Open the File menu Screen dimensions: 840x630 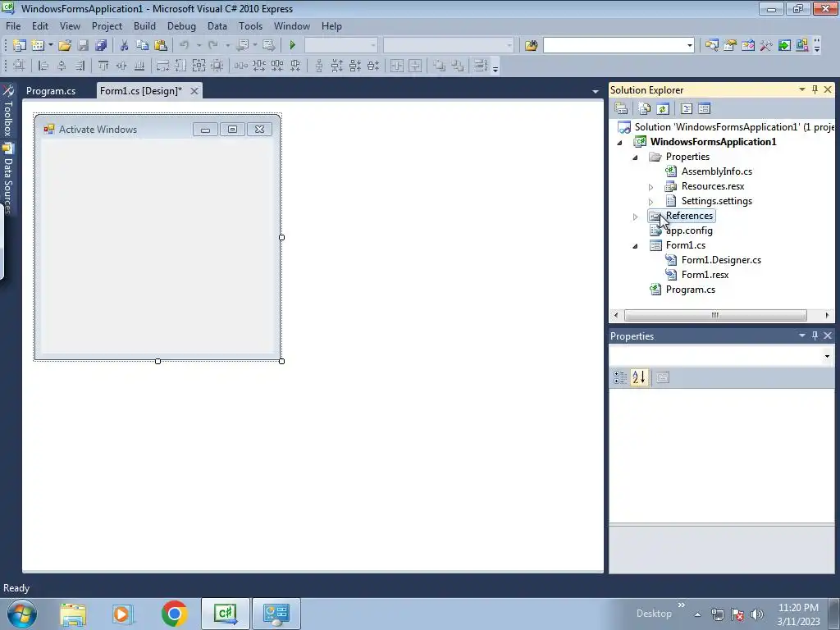tap(13, 25)
